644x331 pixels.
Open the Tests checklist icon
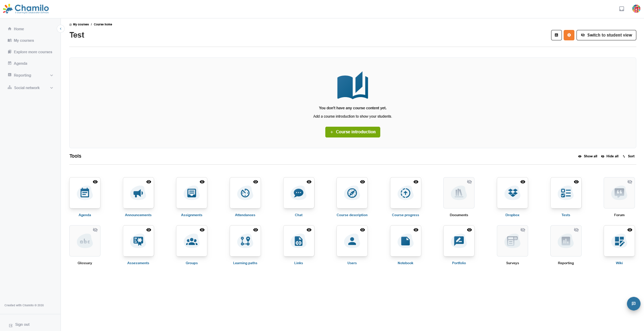[566, 193]
